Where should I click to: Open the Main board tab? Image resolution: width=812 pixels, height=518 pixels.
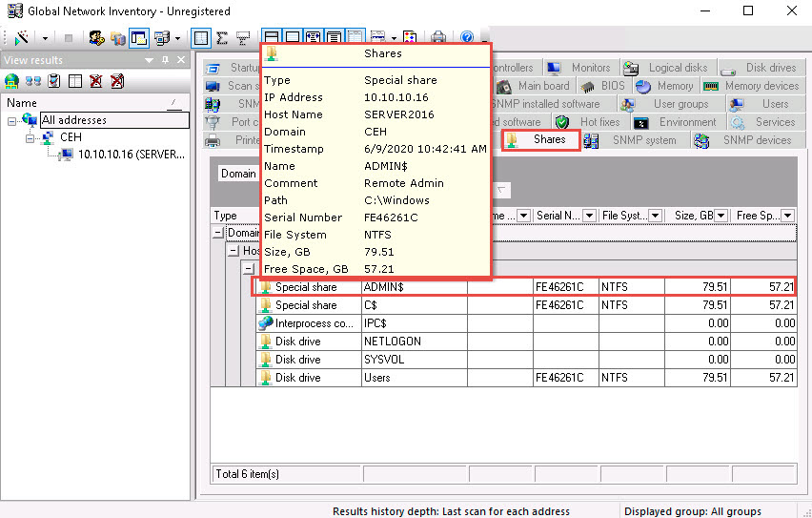click(x=534, y=86)
